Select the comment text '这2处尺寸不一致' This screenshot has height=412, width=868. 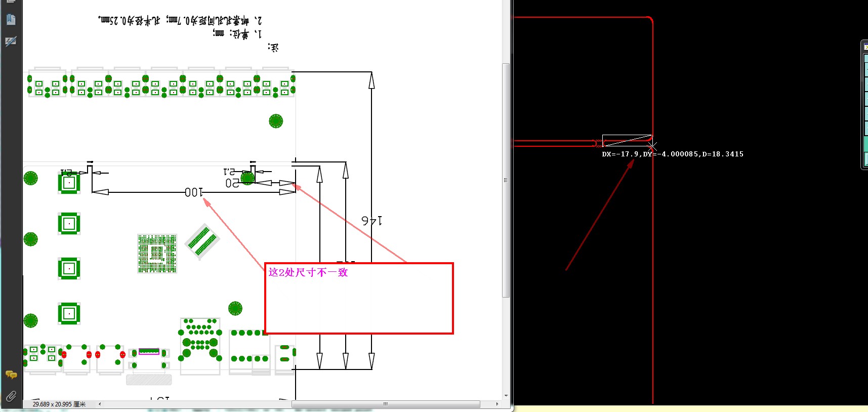[x=308, y=272]
